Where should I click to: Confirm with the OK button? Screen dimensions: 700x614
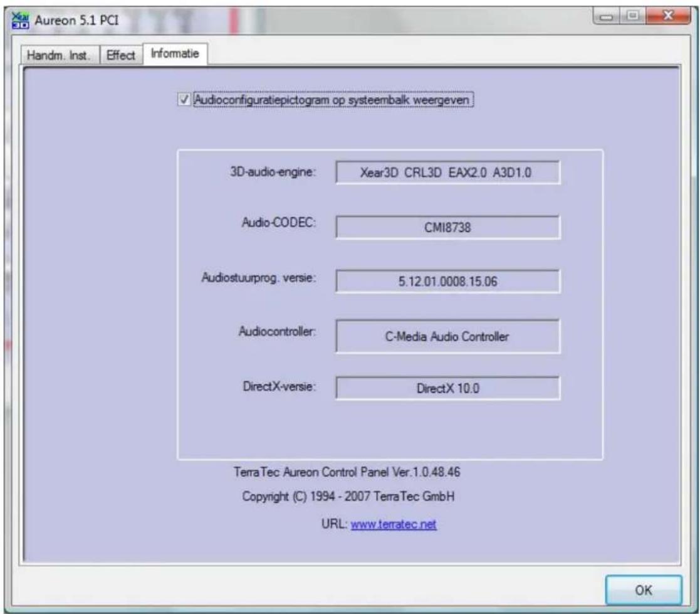644,590
